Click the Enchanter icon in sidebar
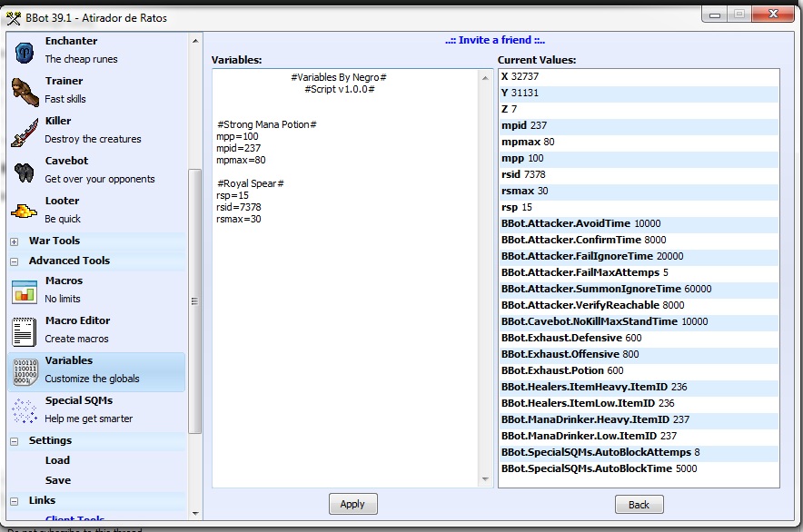The height and width of the screenshot is (532, 803). click(x=25, y=51)
